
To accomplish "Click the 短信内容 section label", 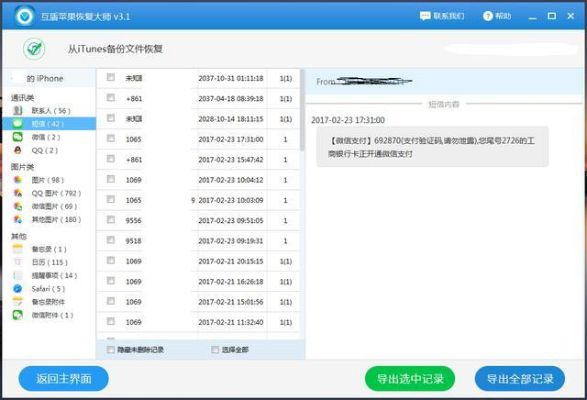I will tap(444, 104).
